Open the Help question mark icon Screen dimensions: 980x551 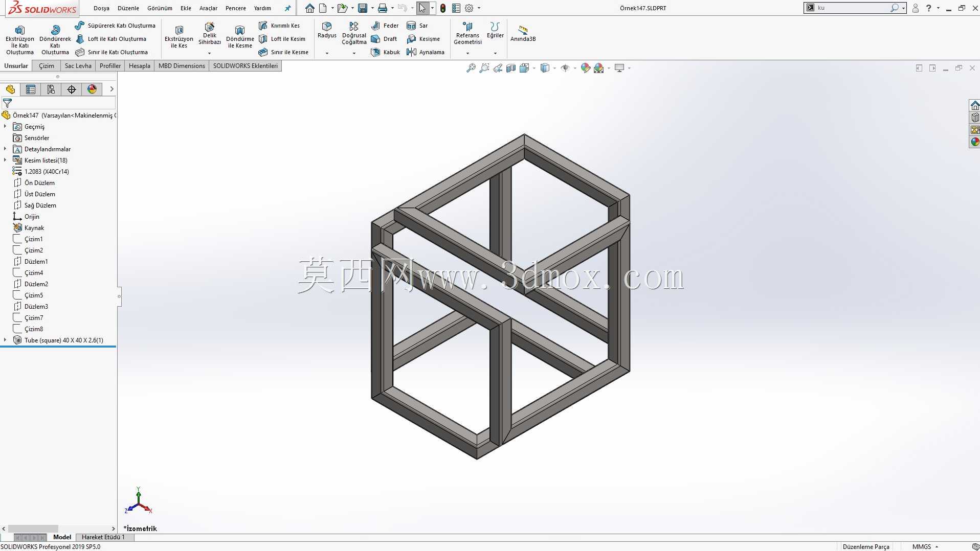[928, 8]
